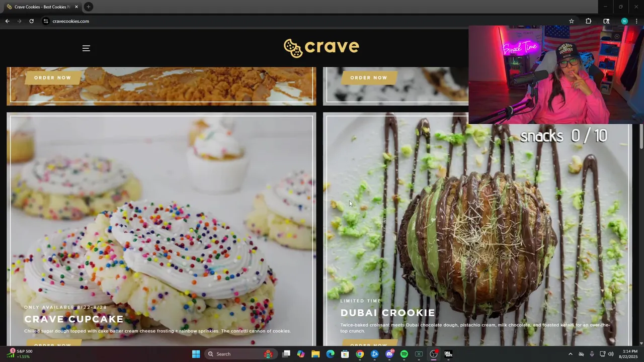The width and height of the screenshot is (644, 362).
Task: Click the Crave cookie logo
Action: coord(321,47)
